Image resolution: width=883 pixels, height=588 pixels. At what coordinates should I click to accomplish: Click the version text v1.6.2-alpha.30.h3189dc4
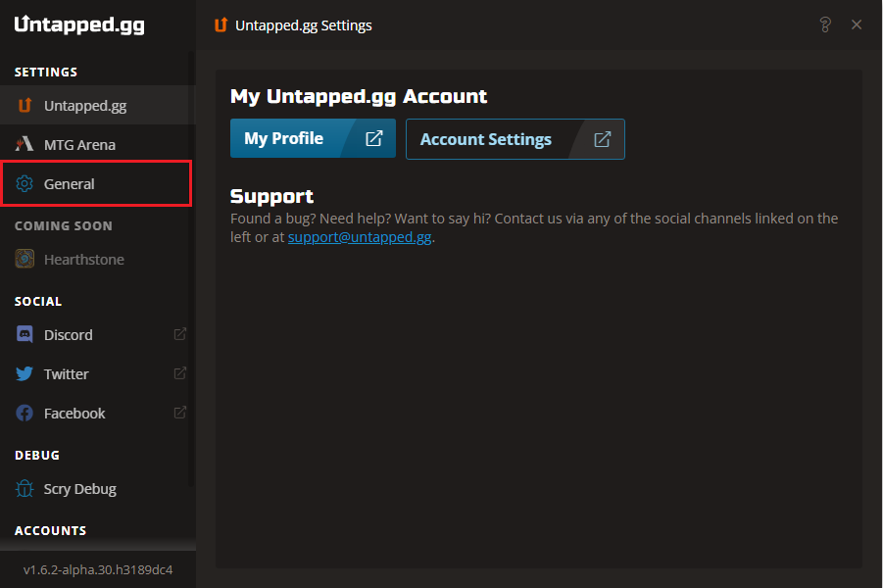click(98, 570)
